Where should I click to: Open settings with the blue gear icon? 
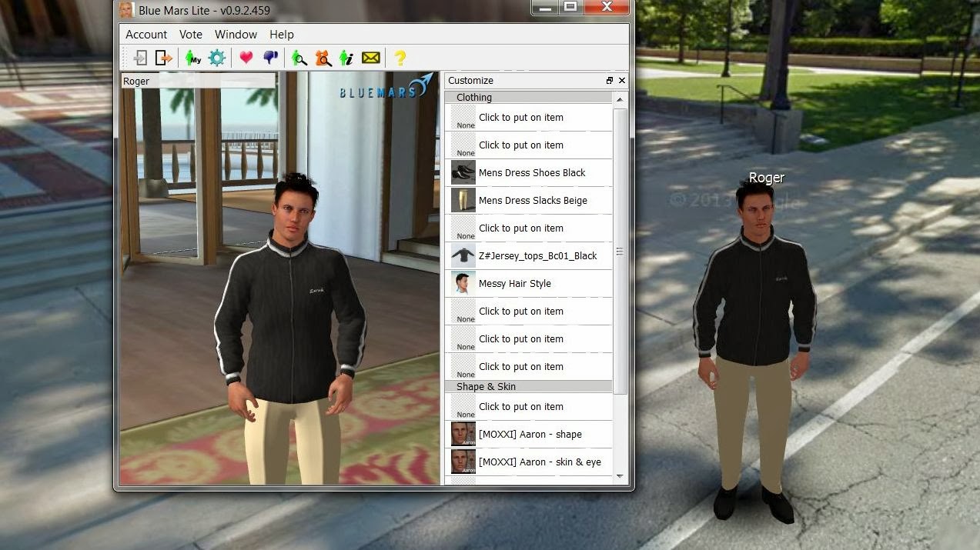[216, 58]
